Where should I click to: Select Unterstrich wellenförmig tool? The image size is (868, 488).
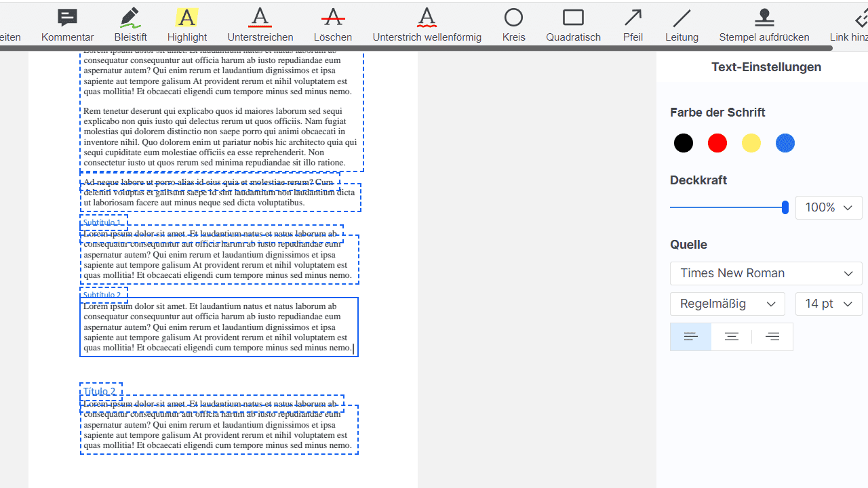pos(427,25)
